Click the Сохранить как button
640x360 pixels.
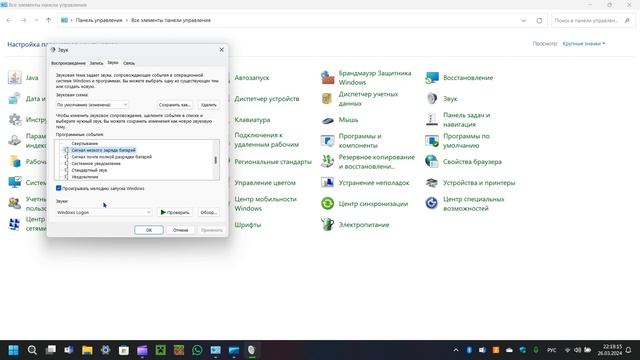[x=175, y=105]
